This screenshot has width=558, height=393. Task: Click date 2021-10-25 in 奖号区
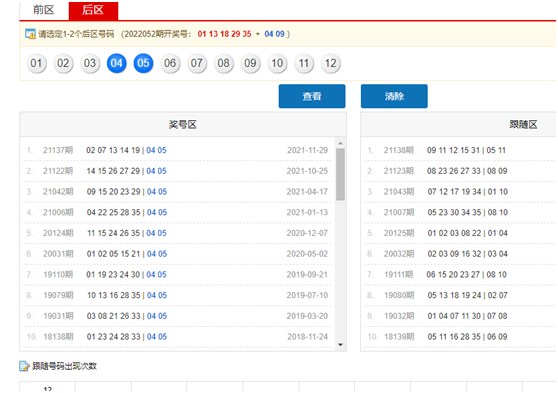[x=307, y=171]
